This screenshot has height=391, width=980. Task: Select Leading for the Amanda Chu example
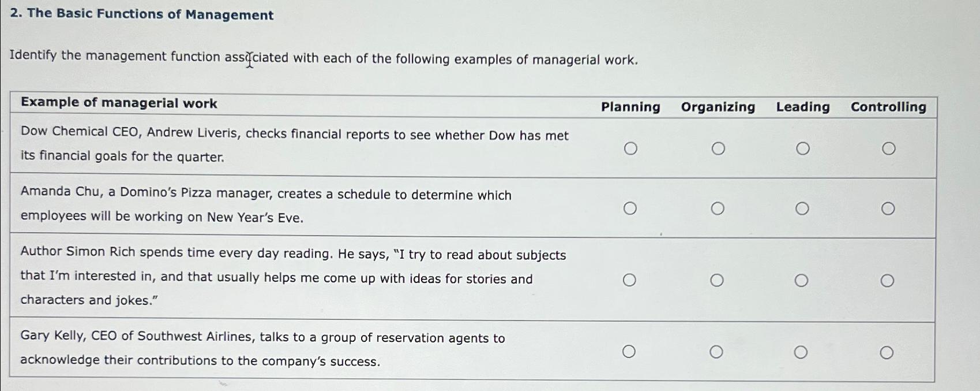(x=802, y=207)
